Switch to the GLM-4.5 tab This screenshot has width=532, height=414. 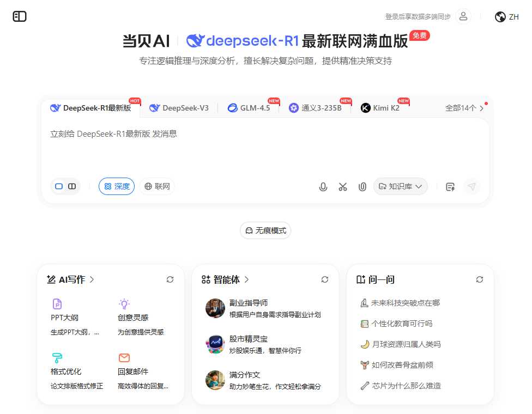point(249,108)
